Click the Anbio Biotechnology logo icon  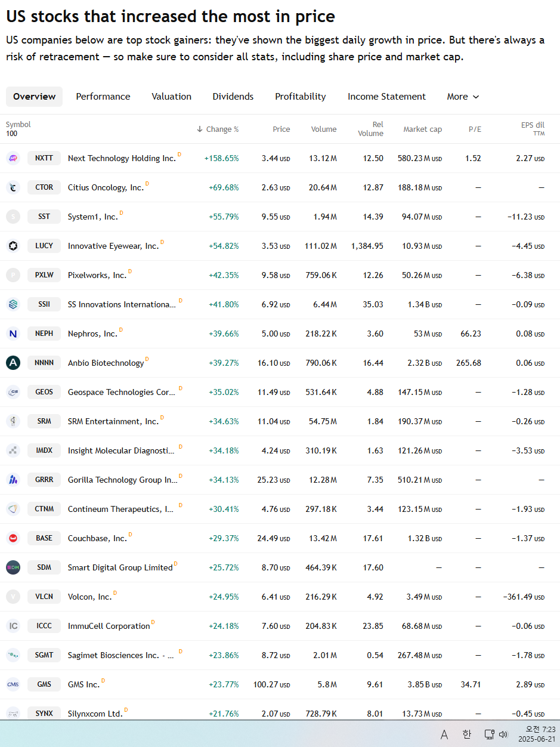[13, 363]
